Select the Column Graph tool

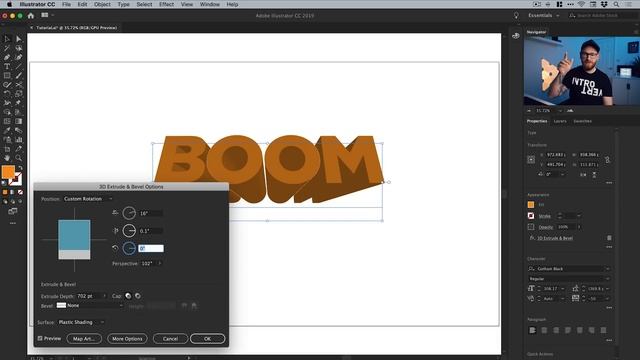[x=19, y=140]
